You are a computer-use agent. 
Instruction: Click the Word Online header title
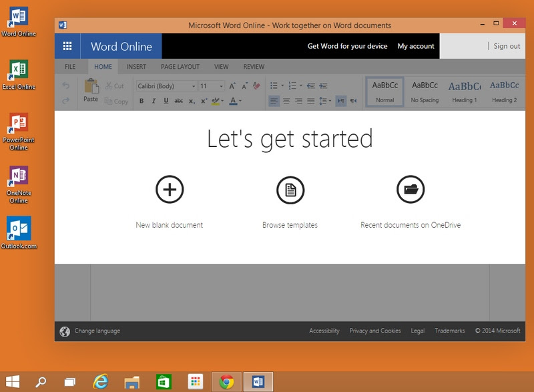(121, 46)
